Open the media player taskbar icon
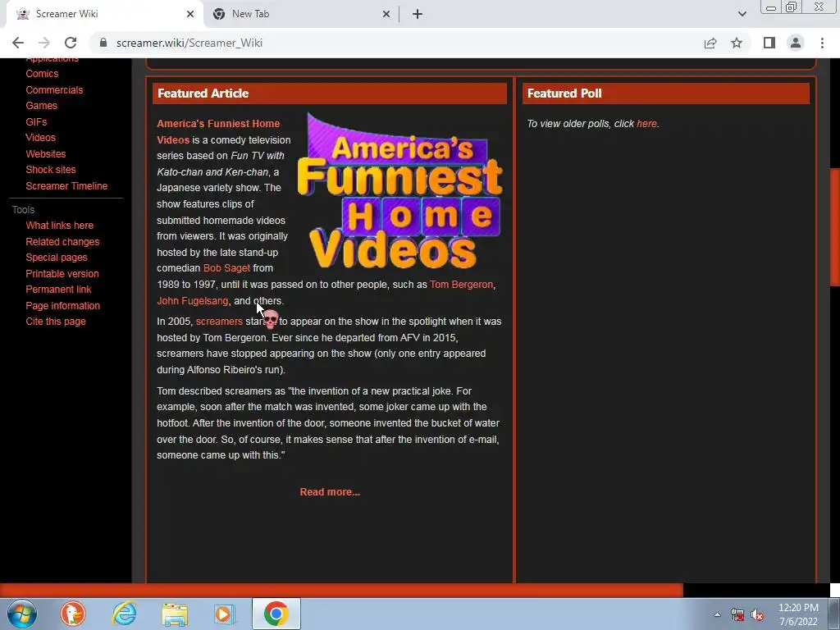This screenshot has height=630, width=840. click(x=225, y=614)
